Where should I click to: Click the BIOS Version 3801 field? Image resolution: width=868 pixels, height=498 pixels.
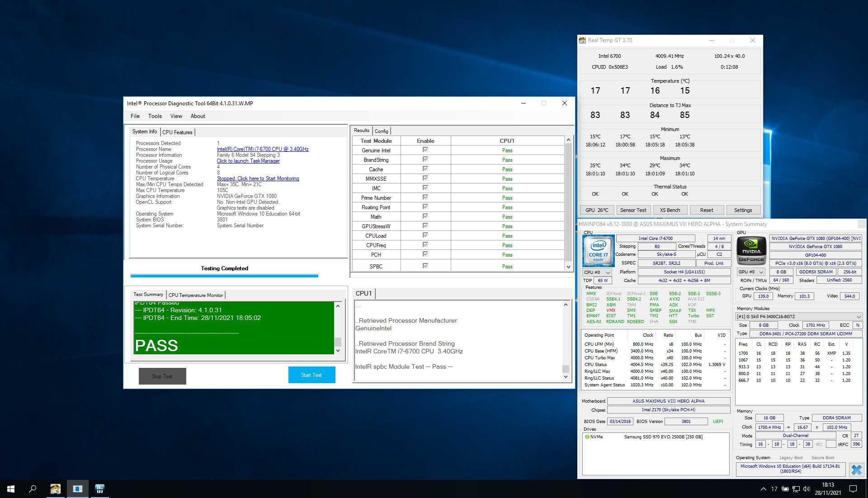pyautogui.click(x=686, y=421)
